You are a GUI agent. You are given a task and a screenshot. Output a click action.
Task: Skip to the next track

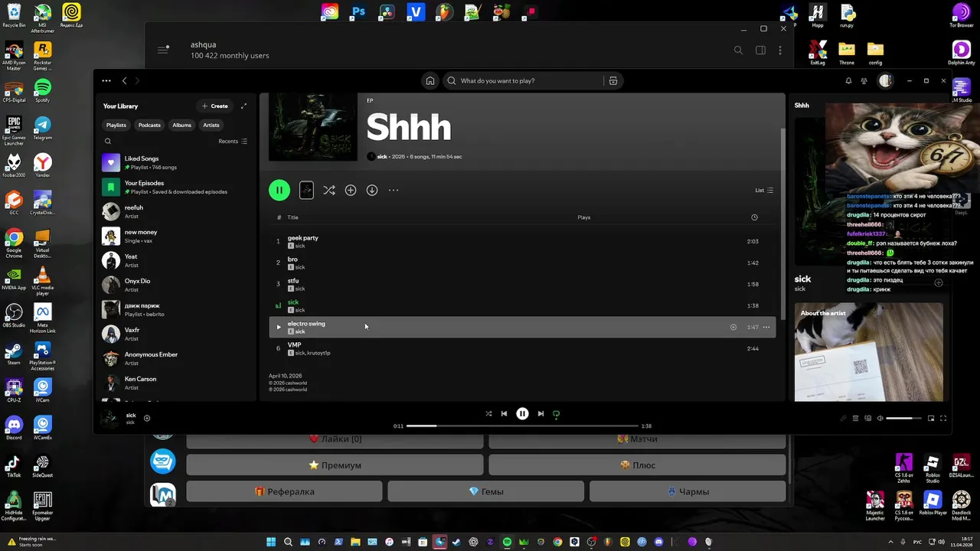[541, 413]
